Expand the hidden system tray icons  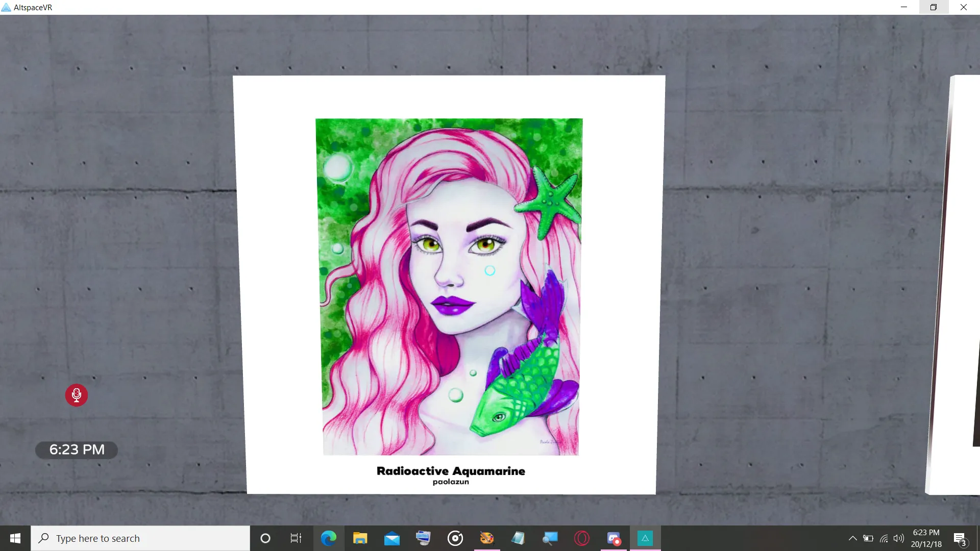pyautogui.click(x=852, y=538)
